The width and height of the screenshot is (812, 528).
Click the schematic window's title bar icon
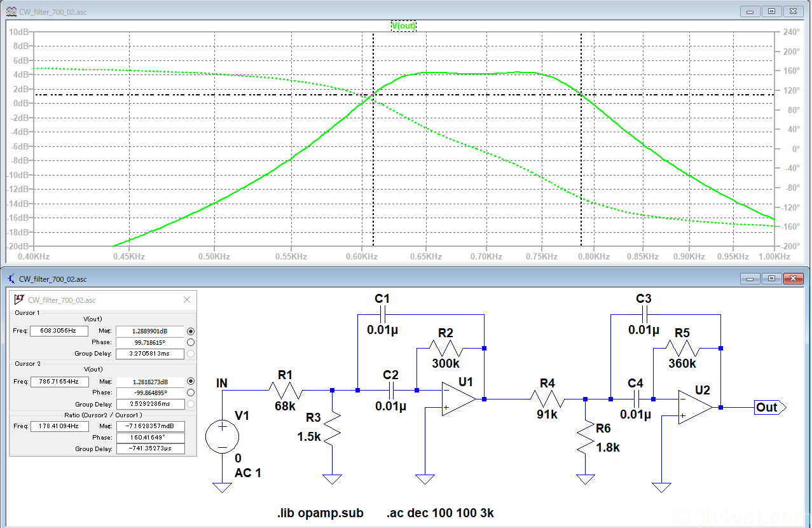tap(11, 278)
